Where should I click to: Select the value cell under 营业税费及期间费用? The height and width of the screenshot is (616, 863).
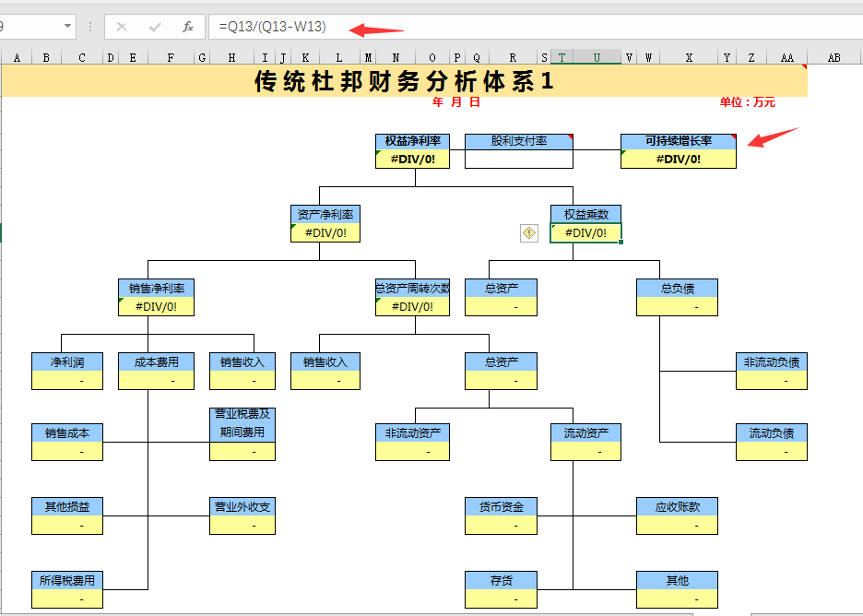[x=242, y=452]
